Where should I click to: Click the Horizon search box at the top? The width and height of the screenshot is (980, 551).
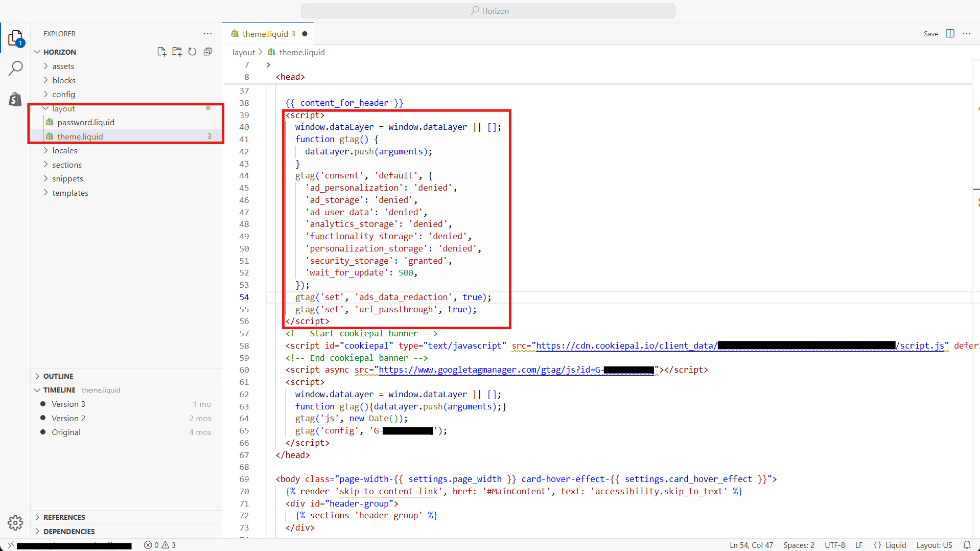pyautogui.click(x=488, y=10)
